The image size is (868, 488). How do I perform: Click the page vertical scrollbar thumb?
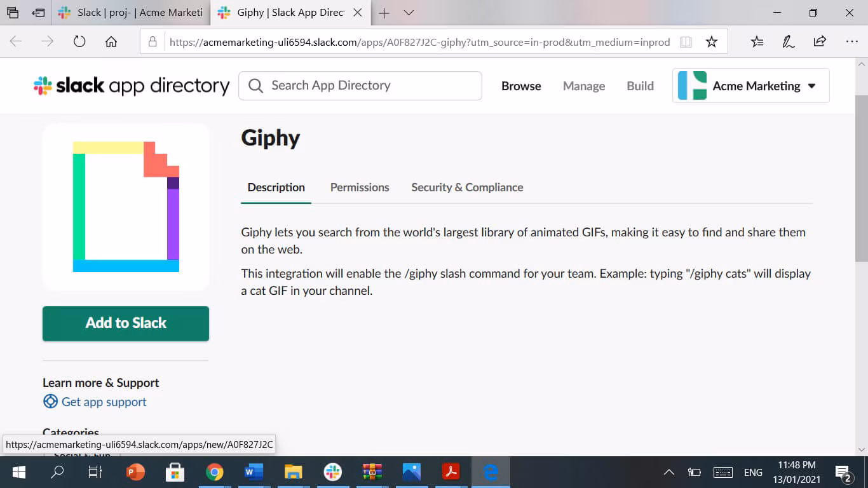[x=862, y=178]
